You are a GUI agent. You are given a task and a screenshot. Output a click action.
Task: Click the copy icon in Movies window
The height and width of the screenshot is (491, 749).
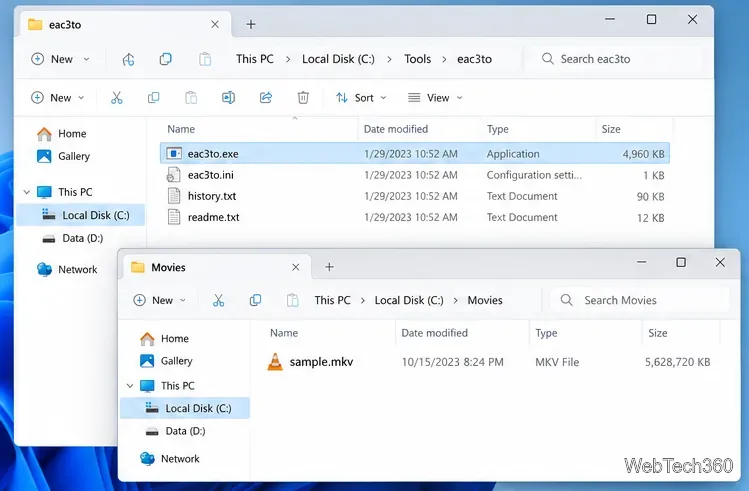(256, 300)
